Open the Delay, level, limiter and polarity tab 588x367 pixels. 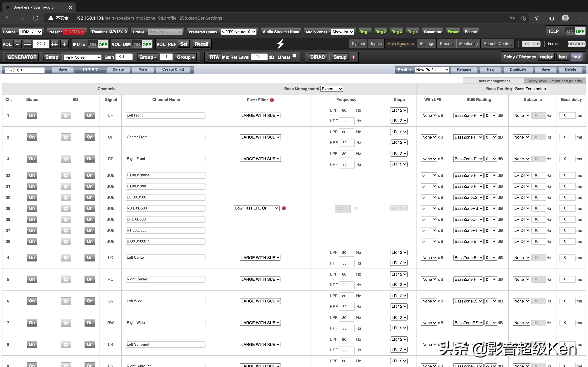[x=555, y=81]
